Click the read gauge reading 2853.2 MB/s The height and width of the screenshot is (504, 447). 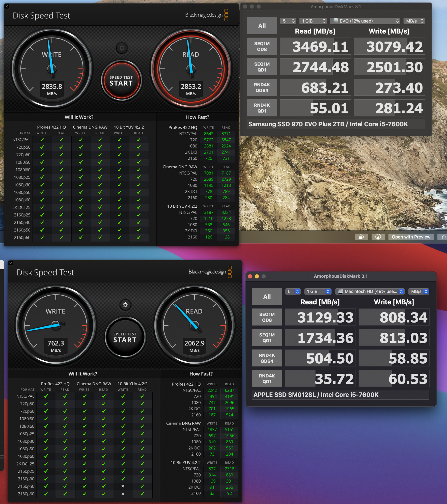coord(191,69)
